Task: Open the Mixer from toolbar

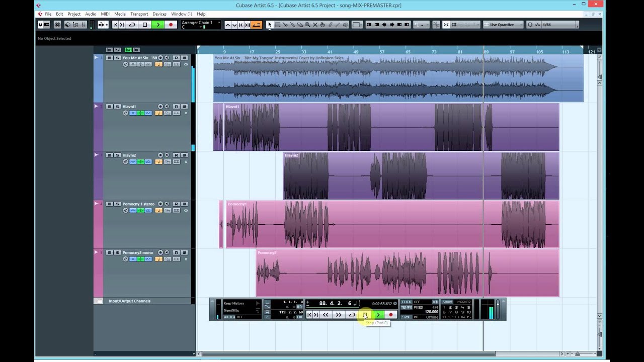Action: [x=83, y=25]
